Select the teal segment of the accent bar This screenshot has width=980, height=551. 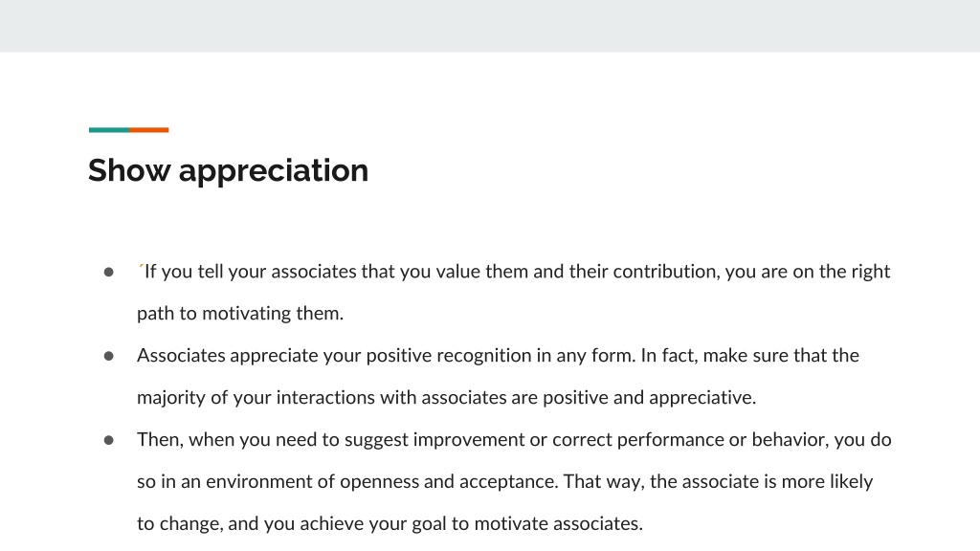(x=109, y=130)
